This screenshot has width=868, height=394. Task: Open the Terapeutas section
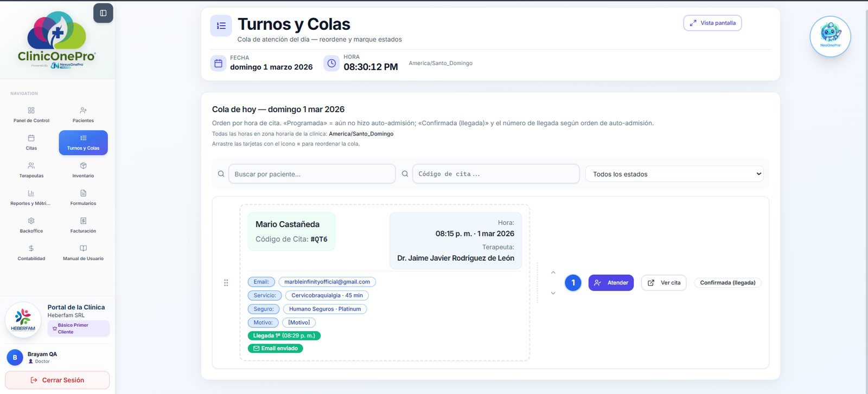click(x=31, y=170)
